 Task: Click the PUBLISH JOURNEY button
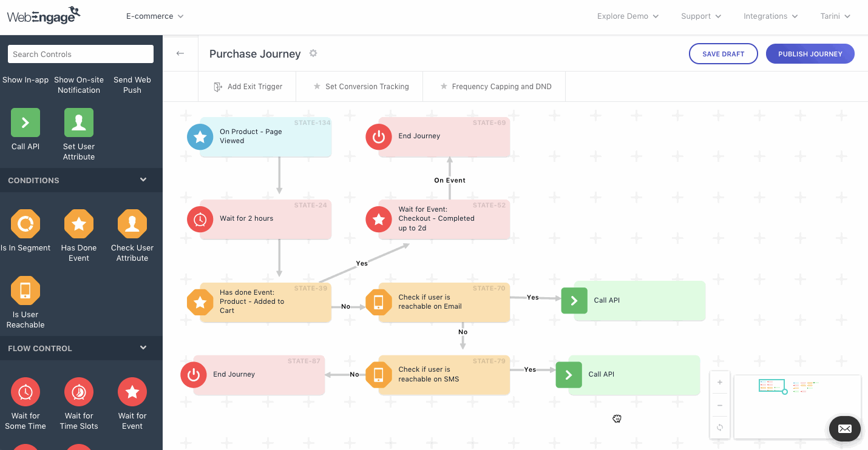tap(810, 54)
